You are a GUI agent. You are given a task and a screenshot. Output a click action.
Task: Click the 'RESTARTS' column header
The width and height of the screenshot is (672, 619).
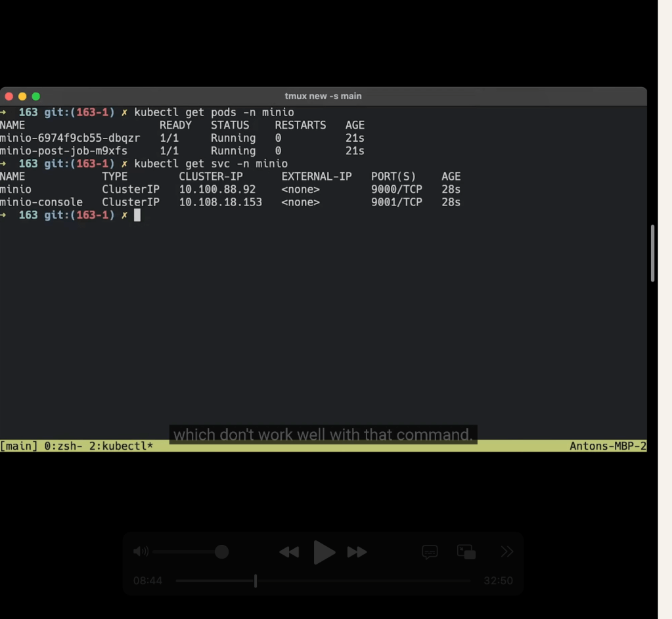pos(300,125)
